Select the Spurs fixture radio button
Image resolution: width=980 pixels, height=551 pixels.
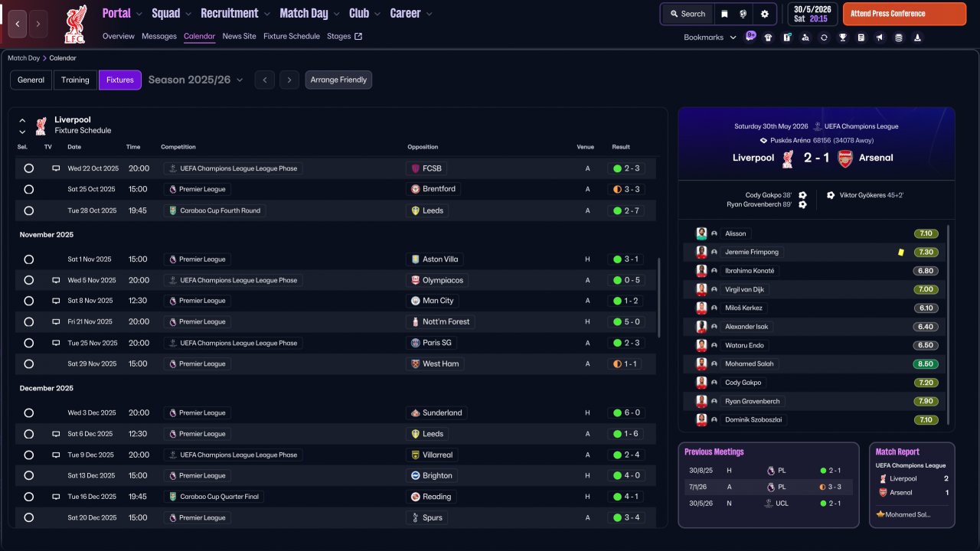pyautogui.click(x=29, y=517)
